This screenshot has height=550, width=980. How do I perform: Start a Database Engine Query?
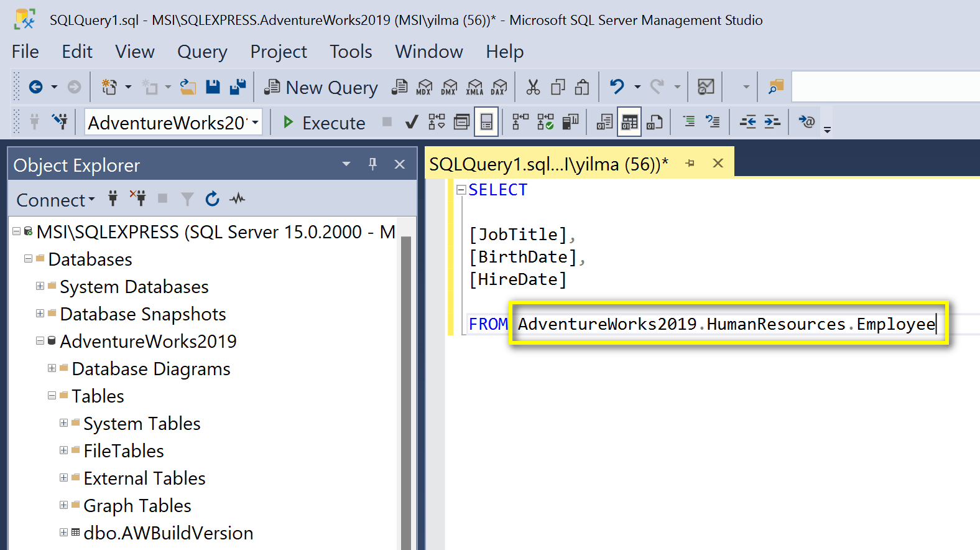[400, 87]
